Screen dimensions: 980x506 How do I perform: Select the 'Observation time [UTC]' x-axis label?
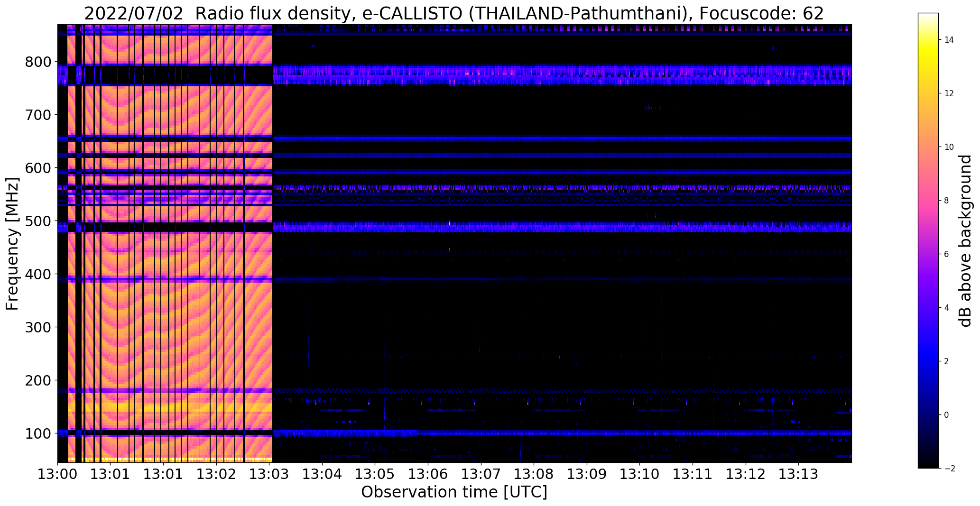tap(454, 492)
